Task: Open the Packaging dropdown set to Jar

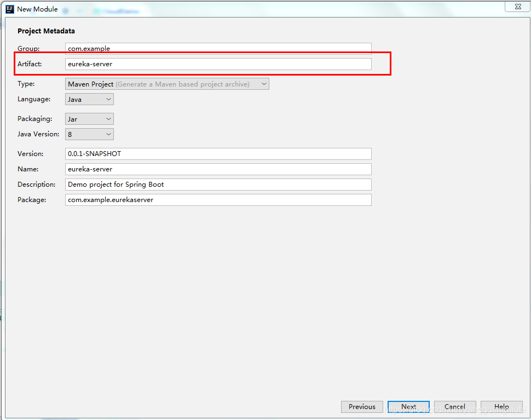Action: [89, 119]
